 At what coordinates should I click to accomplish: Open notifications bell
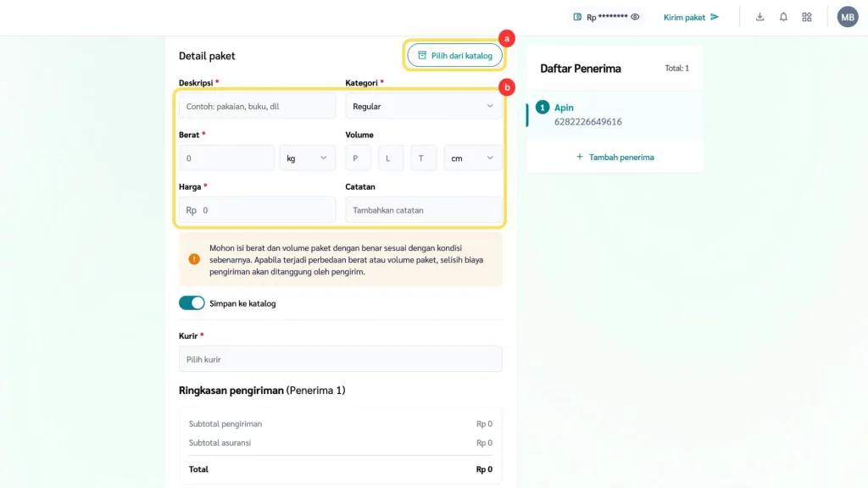783,17
